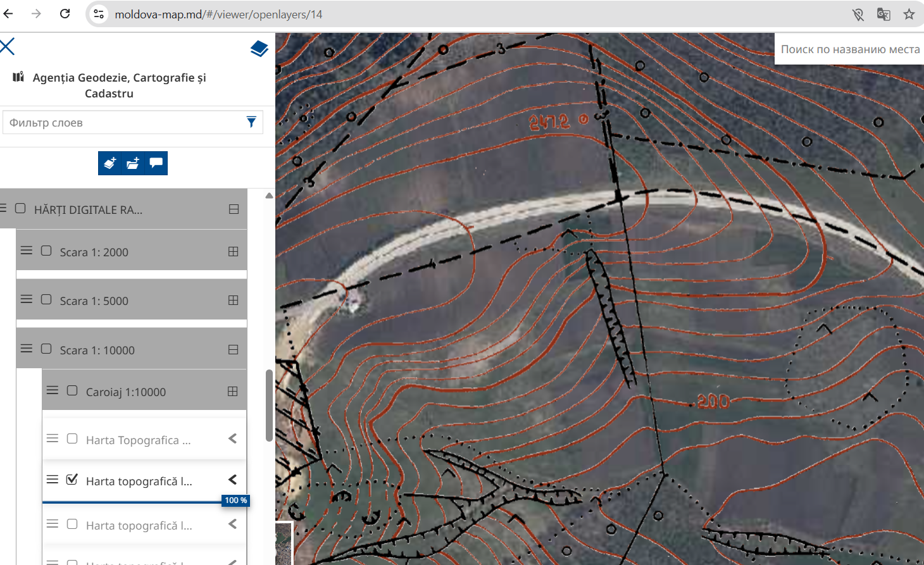Tick the Scara 1: 5000 checkbox
The image size is (924, 565).
[46, 299]
